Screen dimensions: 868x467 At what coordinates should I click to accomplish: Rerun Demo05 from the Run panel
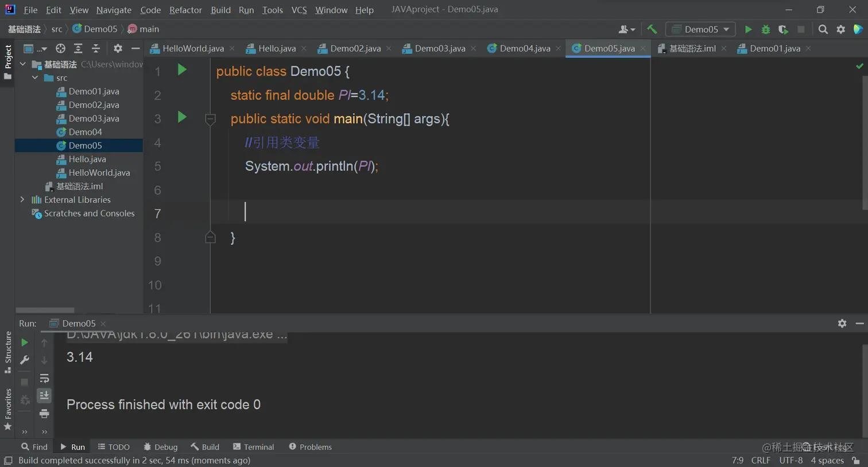tap(24, 343)
